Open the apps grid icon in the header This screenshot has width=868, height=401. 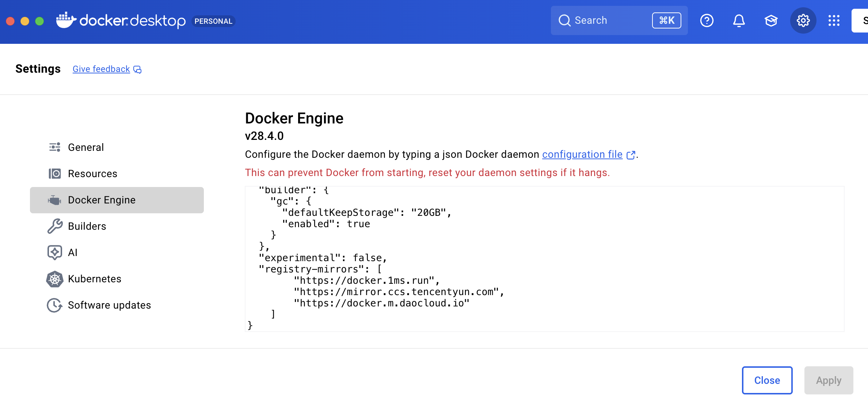[x=834, y=20]
